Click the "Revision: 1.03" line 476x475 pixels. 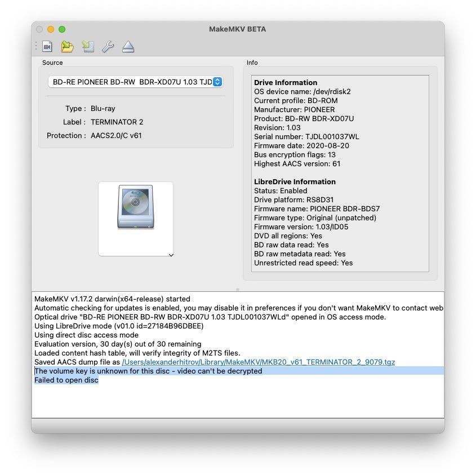click(277, 127)
